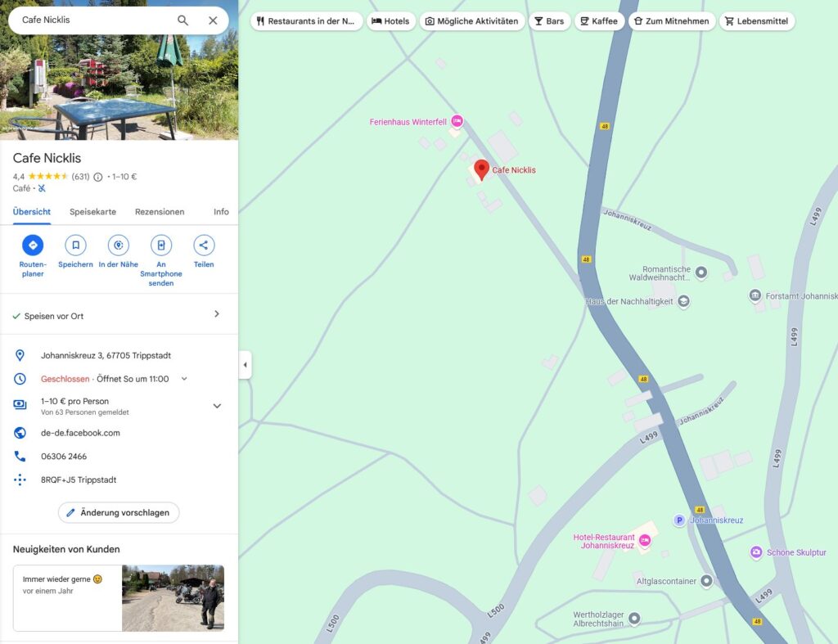Open review count (631)
The height and width of the screenshot is (644, 838).
coord(81,177)
